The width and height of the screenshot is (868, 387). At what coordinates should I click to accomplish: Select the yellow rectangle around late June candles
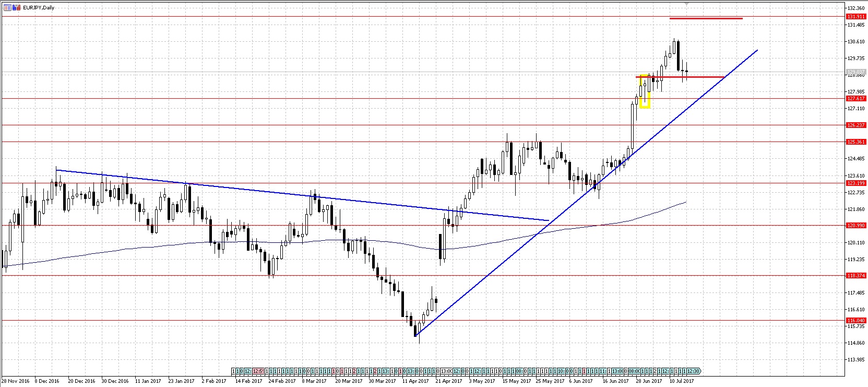645,92
